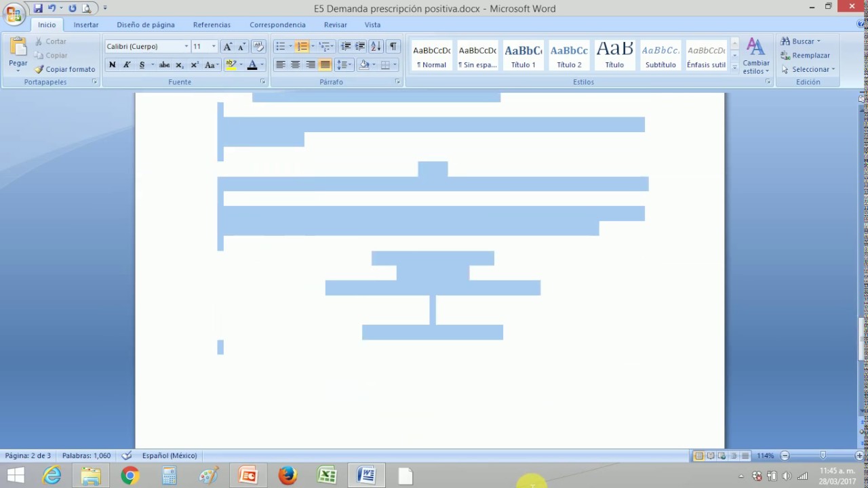Click the Office button logo
The height and width of the screenshot is (488, 868).
coord(14,14)
